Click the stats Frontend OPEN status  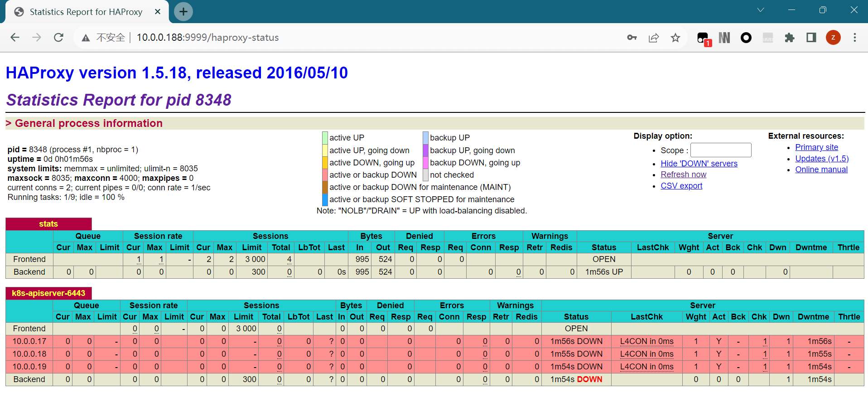pos(604,259)
